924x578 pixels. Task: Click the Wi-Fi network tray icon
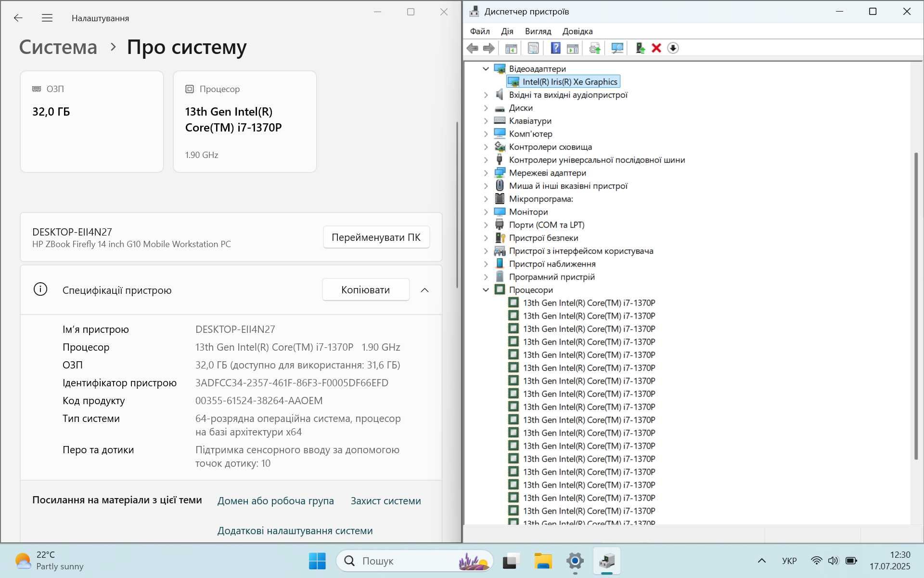(x=816, y=561)
